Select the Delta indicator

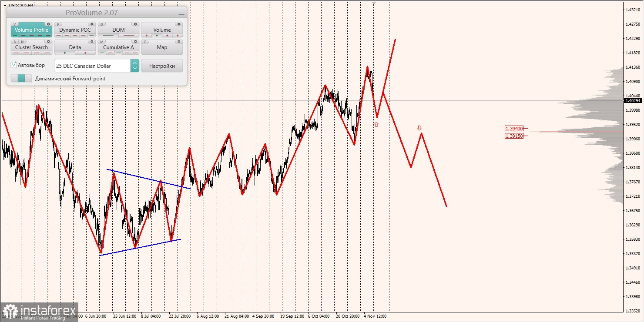pos(75,47)
